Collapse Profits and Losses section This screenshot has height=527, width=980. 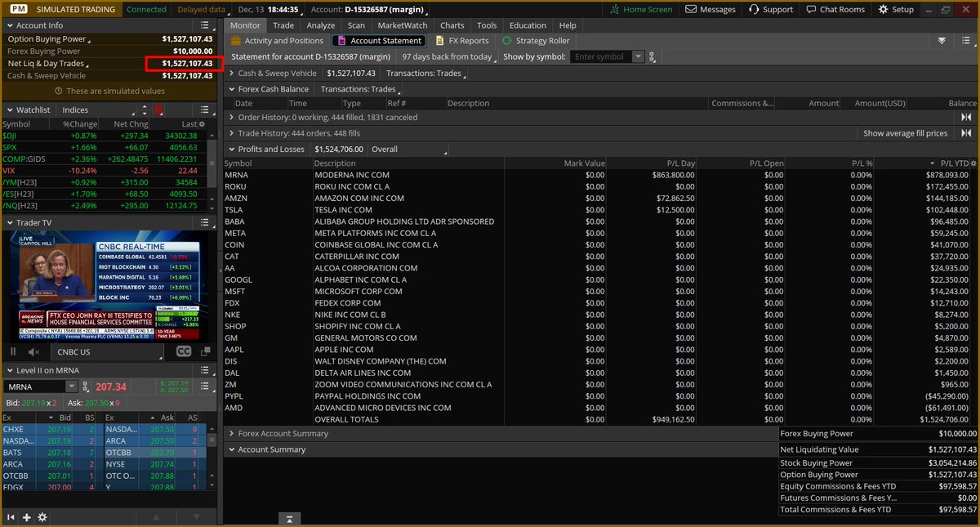pyautogui.click(x=231, y=150)
